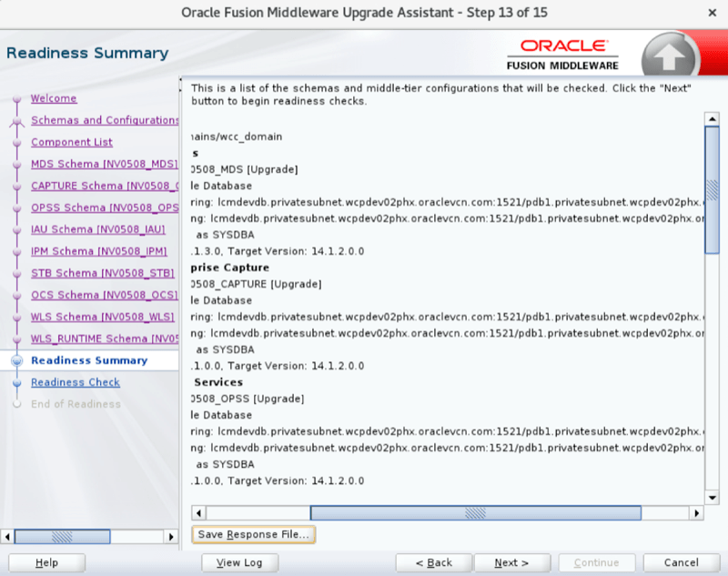Close the Upgrade Assistant window
This screenshot has width=728, height=576.
[713, 13]
